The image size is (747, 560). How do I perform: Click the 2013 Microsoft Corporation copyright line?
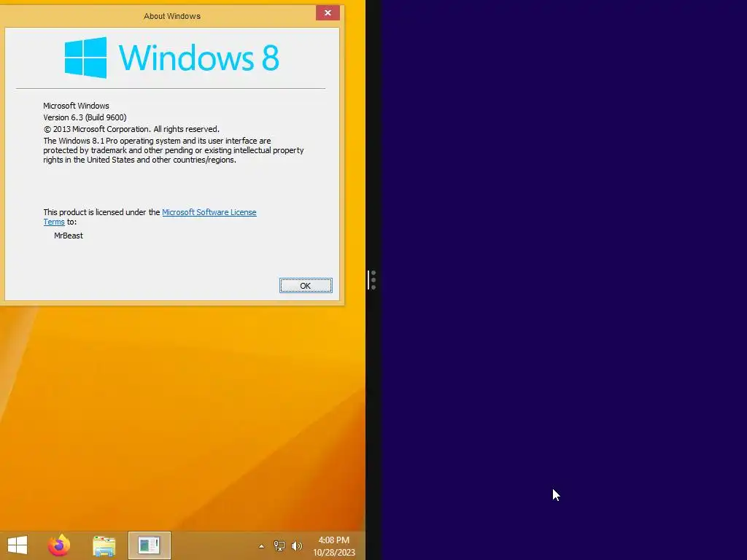coord(131,129)
